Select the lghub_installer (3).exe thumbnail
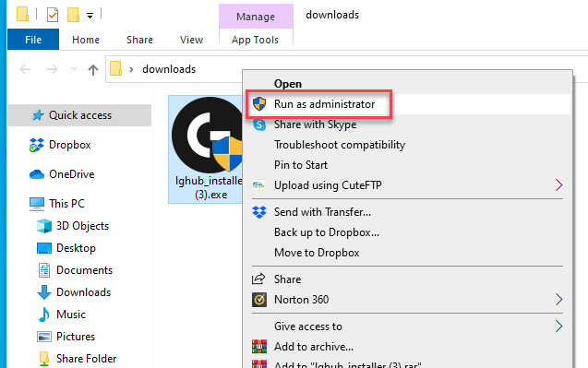 click(207, 135)
